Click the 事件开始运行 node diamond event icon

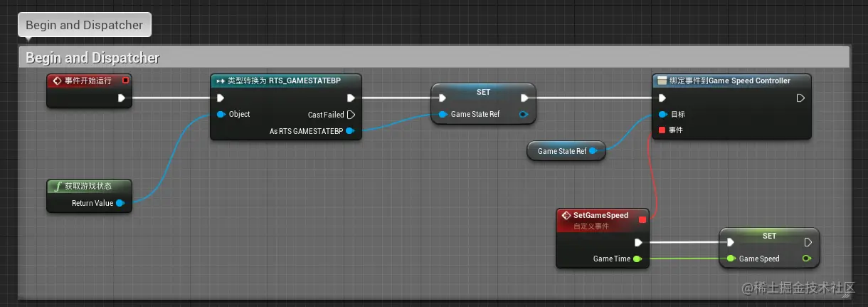click(57, 80)
